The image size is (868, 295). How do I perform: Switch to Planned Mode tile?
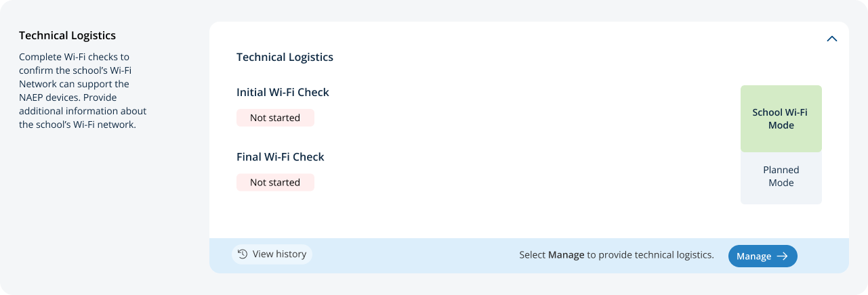(x=781, y=177)
